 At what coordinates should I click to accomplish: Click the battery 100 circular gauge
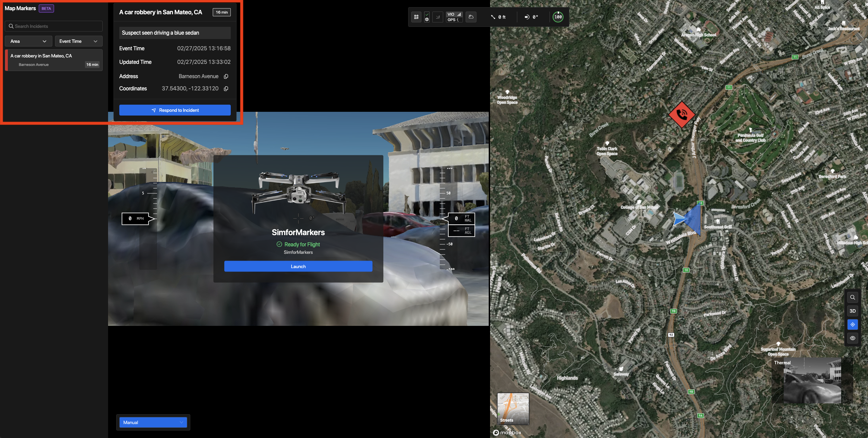(x=558, y=17)
